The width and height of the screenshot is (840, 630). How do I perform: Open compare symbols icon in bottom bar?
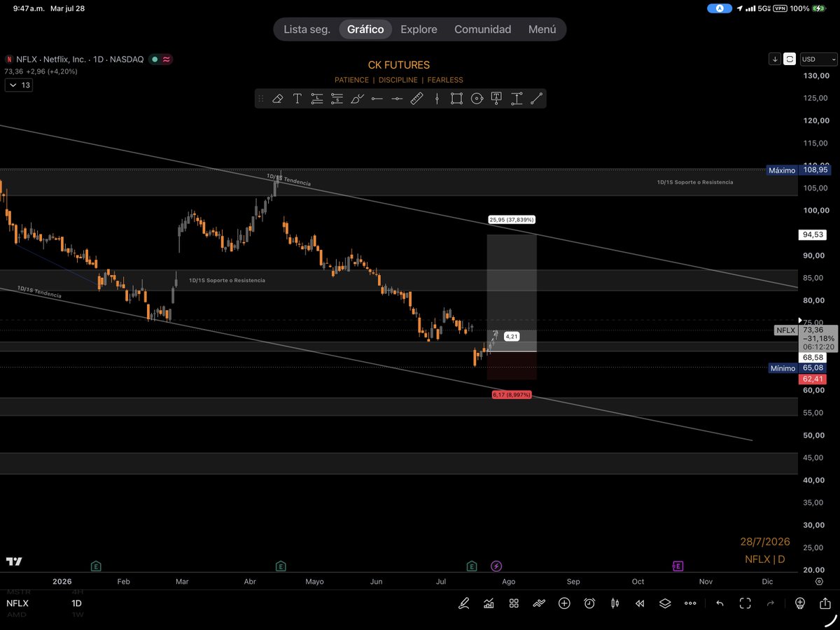pos(539,603)
